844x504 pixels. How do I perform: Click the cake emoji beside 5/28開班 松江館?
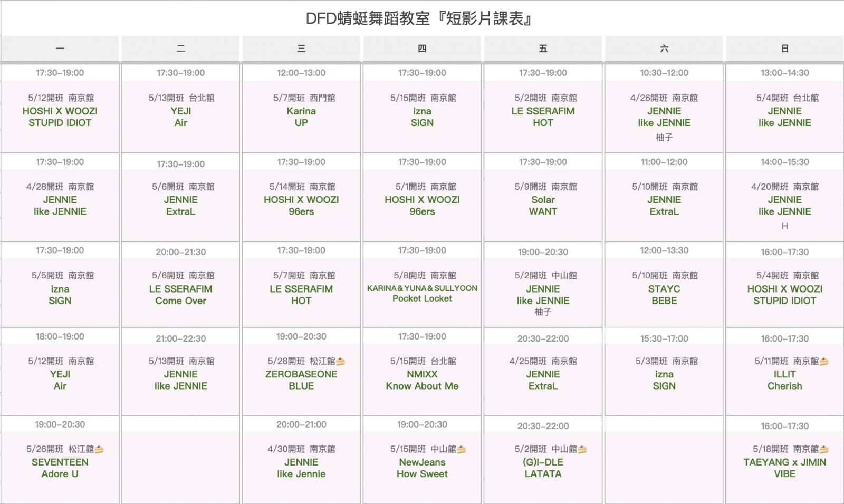point(341,362)
